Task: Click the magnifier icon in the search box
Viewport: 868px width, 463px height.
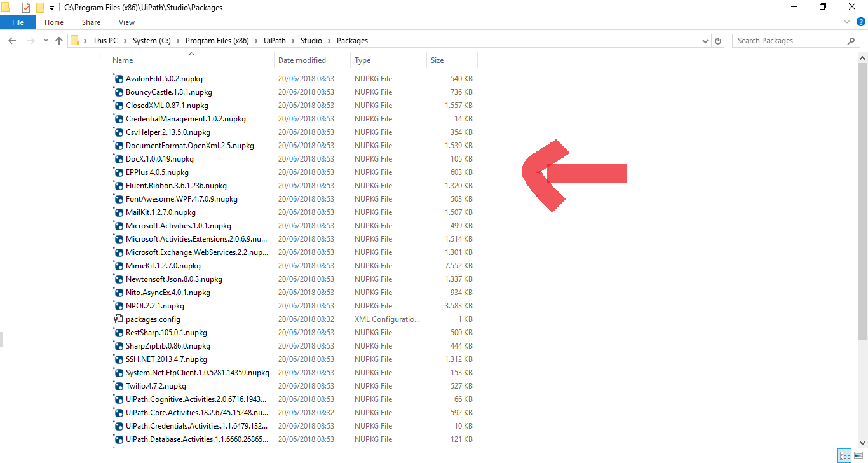Action: [x=851, y=41]
